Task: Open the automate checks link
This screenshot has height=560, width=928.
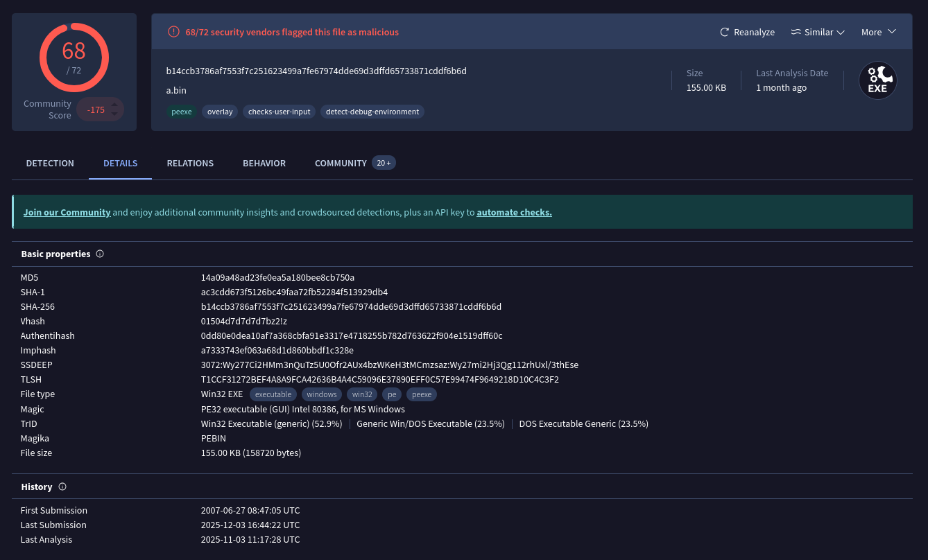Action: 514,212
